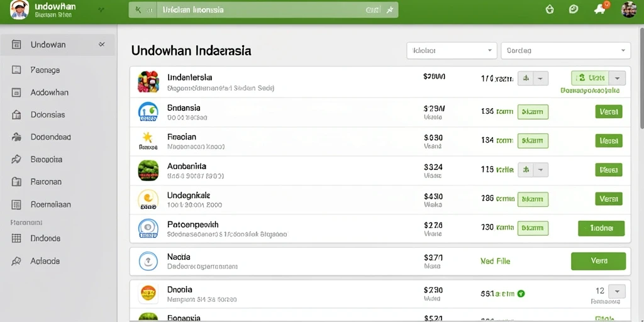Open plus dropdown arrow in Aonbenirla row
Screen dimensions: 644x322
pyautogui.click(x=541, y=170)
